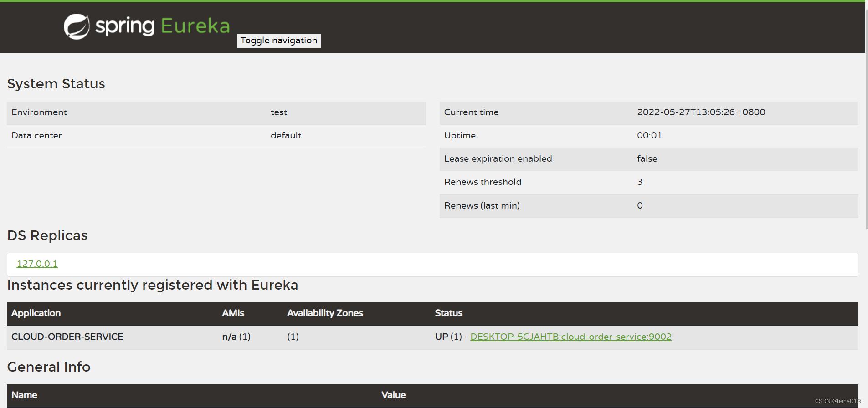Click the Application column header
868x408 pixels.
point(36,313)
